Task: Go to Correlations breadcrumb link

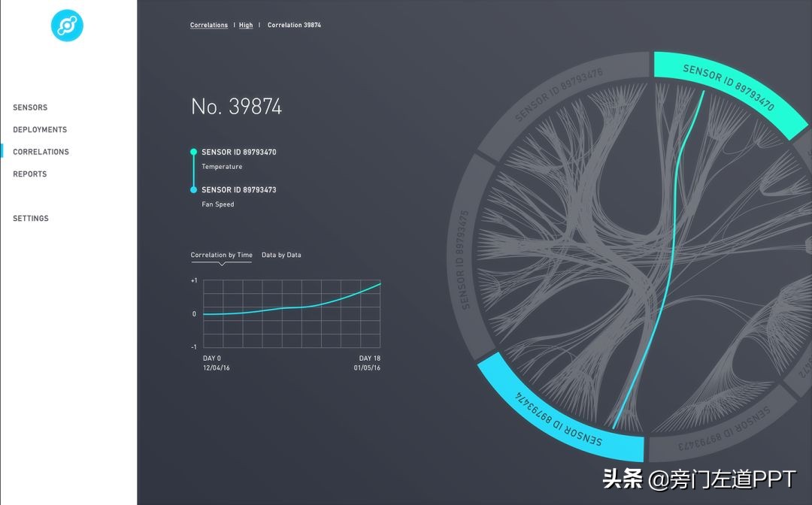Action: click(x=209, y=25)
